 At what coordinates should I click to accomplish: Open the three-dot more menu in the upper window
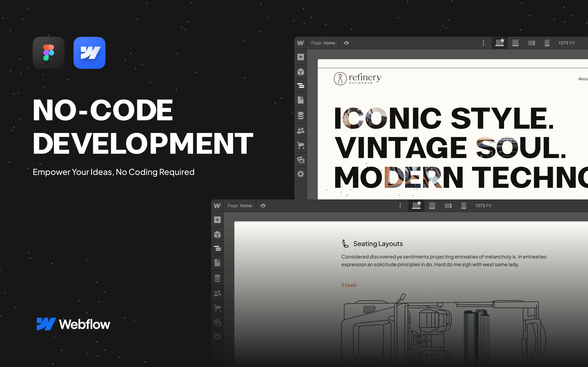click(x=483, y=43)
